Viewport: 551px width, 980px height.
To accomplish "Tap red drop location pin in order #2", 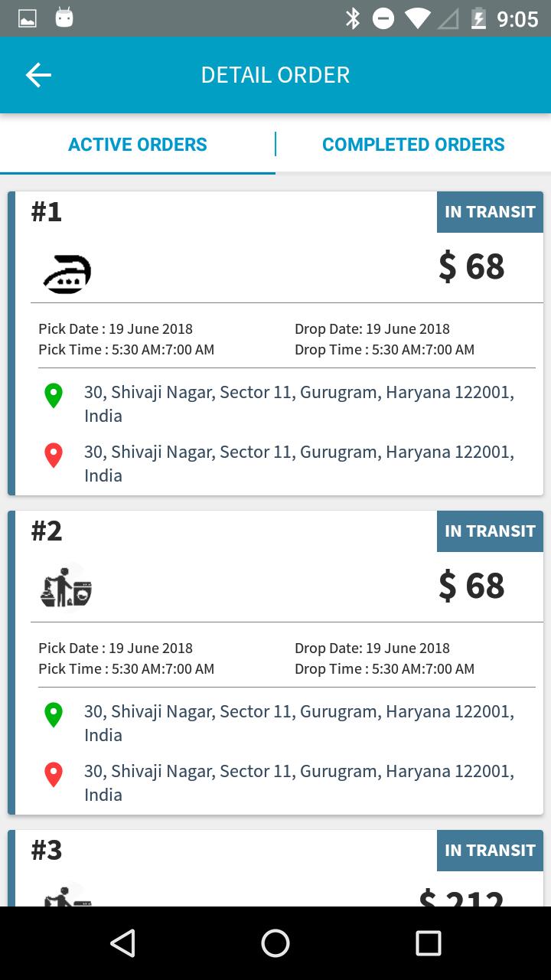I will (53, 775).
